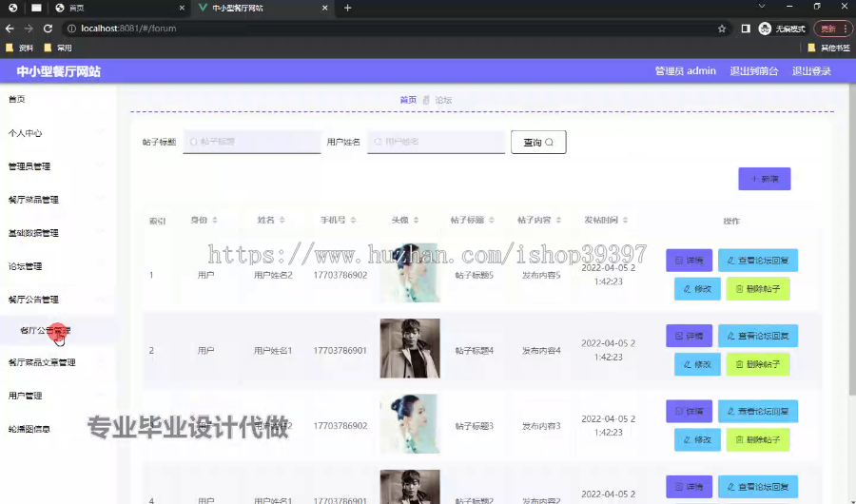Image resolution: width=856 pixels, height=504 pixels.
Task: Click 删除帖子 for post 帖子标题5
Action: [758, 288]
